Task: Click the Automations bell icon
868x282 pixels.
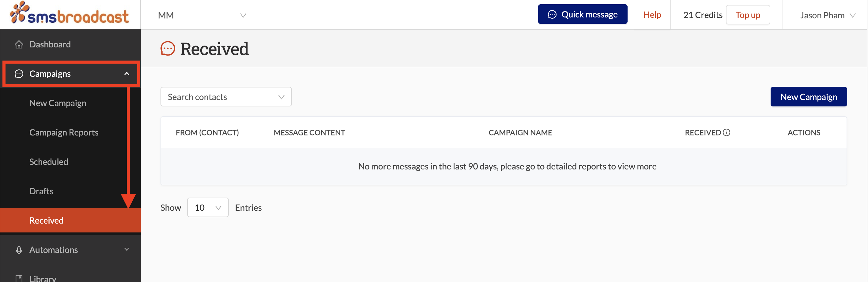Action: tap(19, 250)
